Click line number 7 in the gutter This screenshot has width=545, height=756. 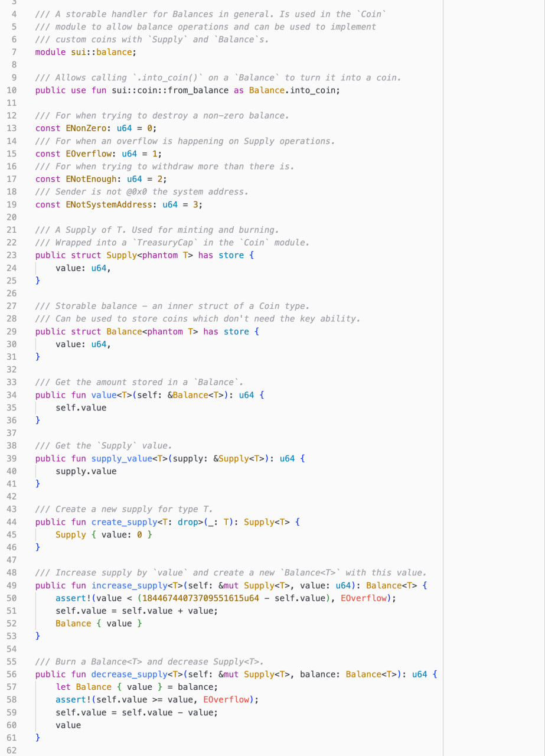coord(13,52)
